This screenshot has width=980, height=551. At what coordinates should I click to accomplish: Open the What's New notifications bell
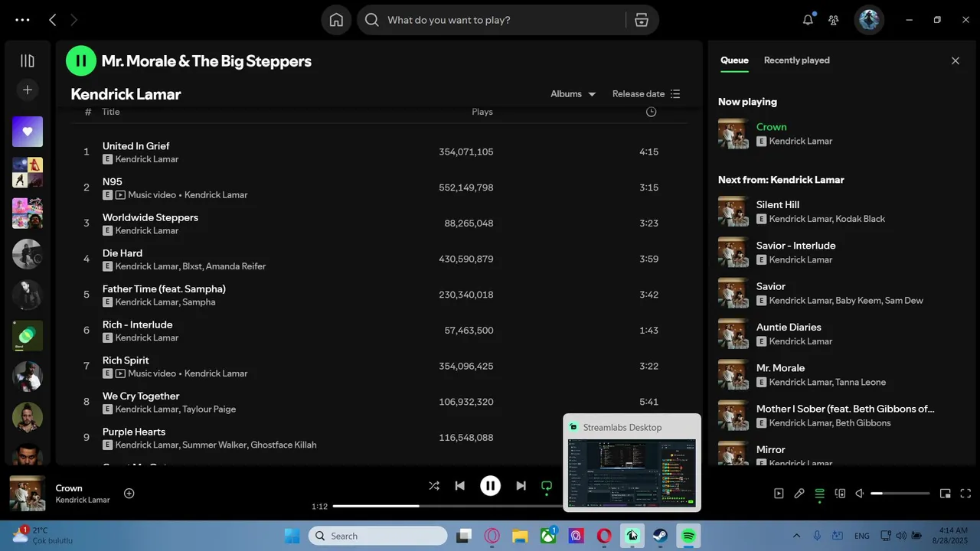point(808,20)
